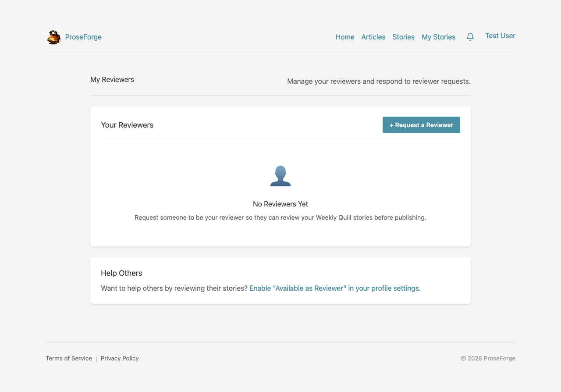Click the No Reviewers Yet message

(x=280, y=204)
